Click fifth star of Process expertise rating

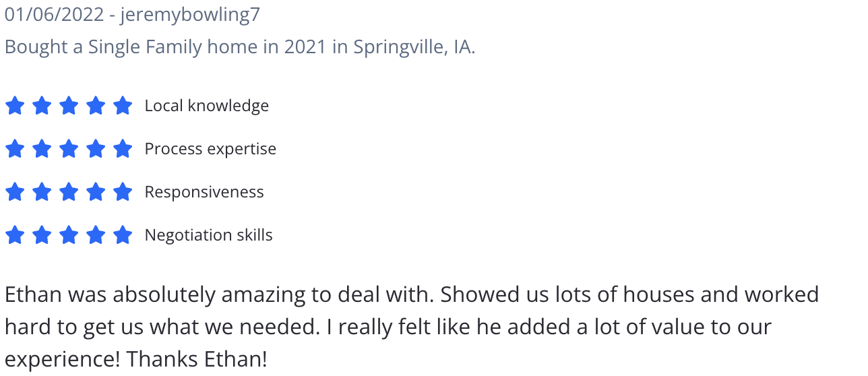123,149
